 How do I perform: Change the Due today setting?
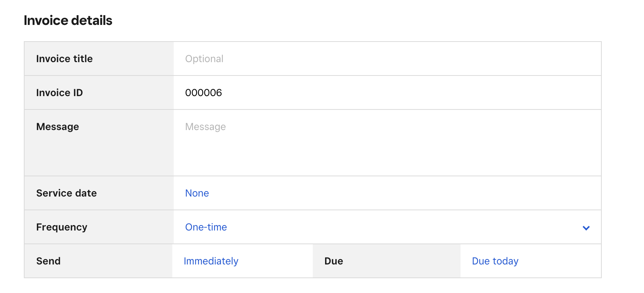pos(495,261)
